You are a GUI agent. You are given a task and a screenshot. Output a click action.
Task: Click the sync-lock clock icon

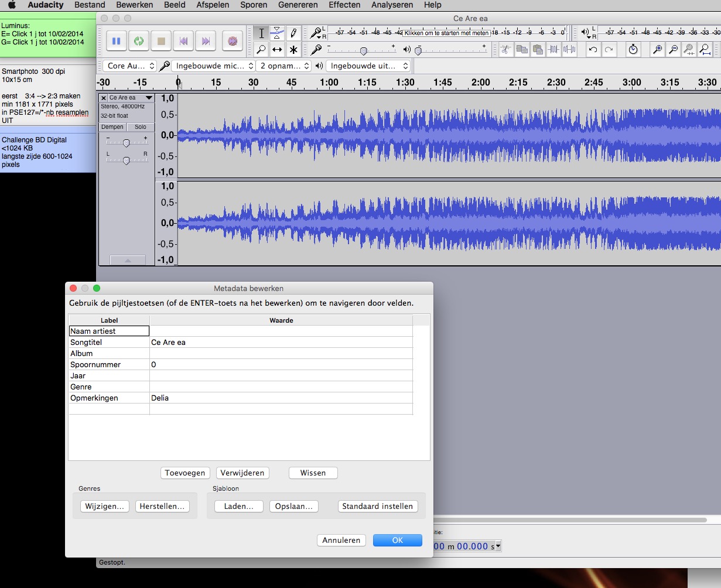click(x=633, y=50)
